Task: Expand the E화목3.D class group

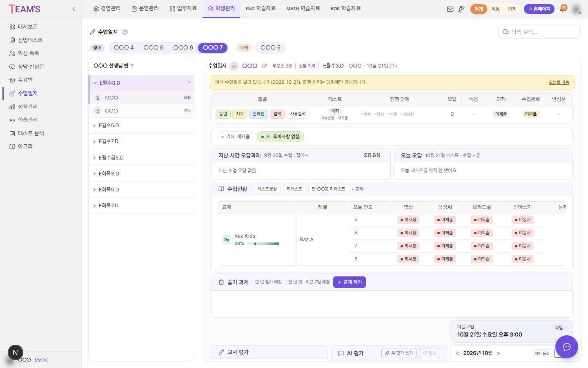Action: [x=141, y=173]
